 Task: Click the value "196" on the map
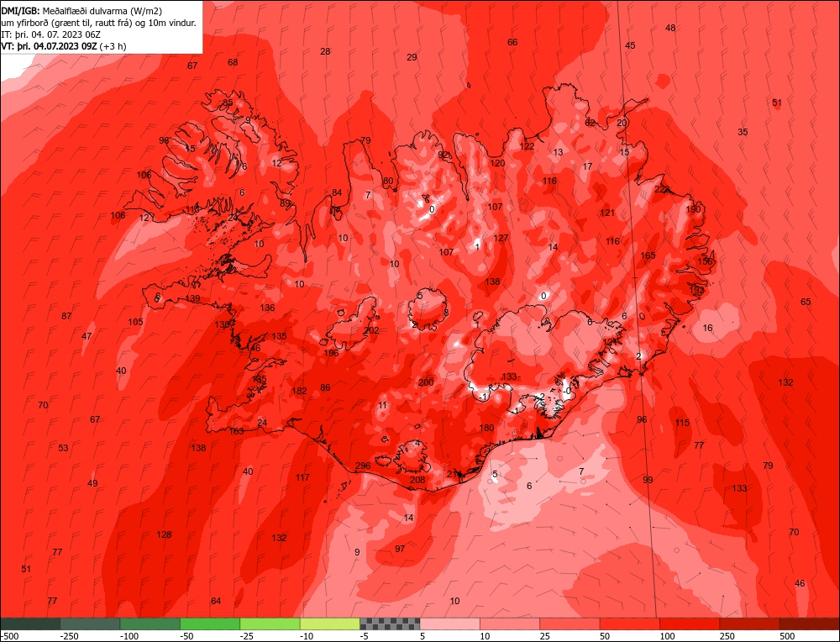[x=331, y=353]
